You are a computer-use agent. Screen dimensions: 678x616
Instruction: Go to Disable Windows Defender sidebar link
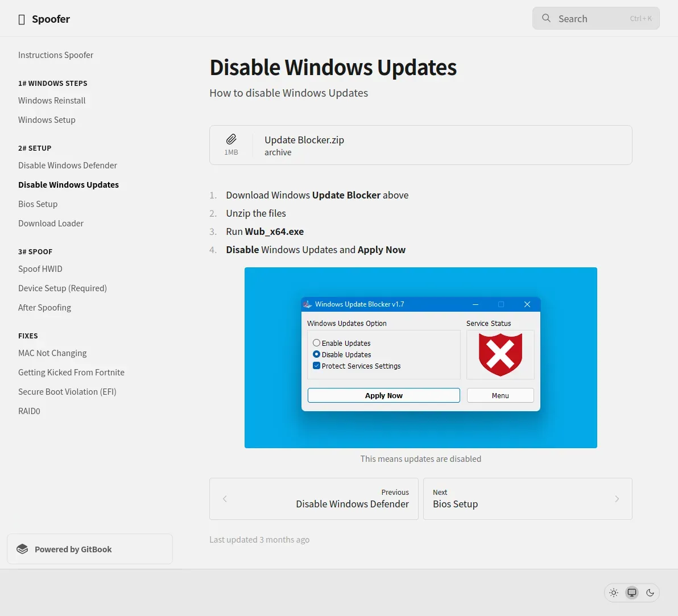point(68,165)
